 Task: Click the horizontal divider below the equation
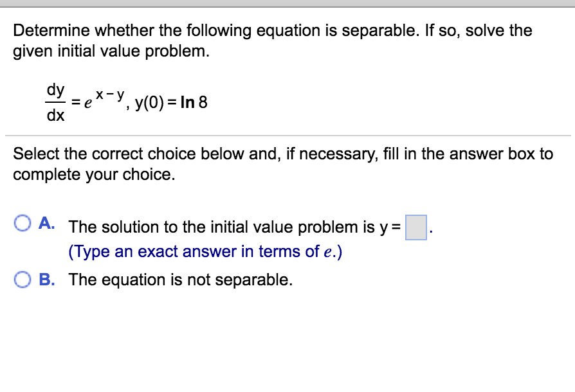point(288,136)
